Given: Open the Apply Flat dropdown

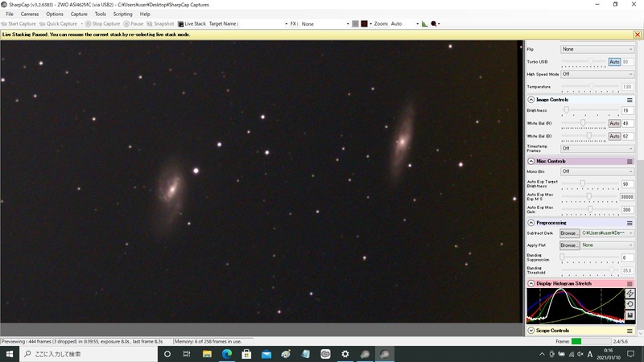Looking at the screenshot, I should pyautogui.click(x=608, y=245).
